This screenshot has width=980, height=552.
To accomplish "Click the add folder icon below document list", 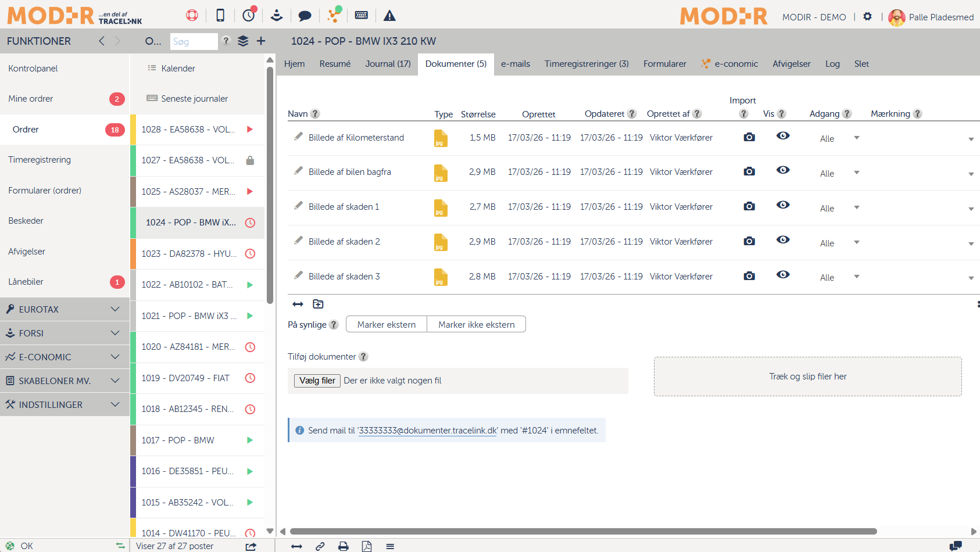I will click(x=318, y=304).
